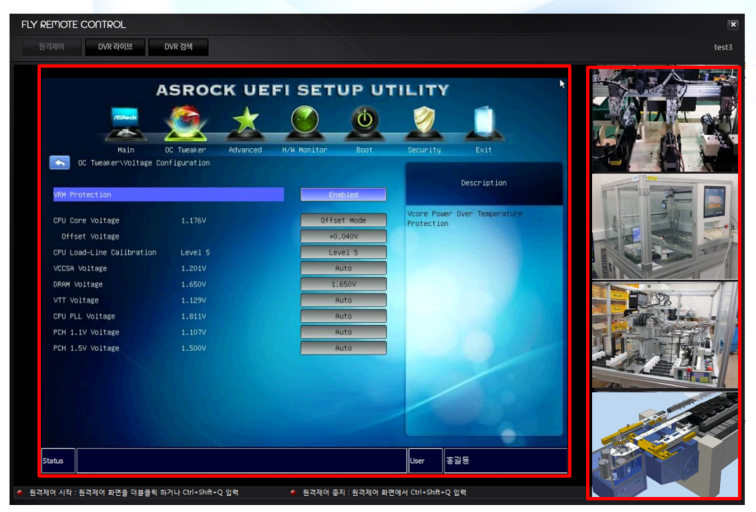Click the Status field at bottom

[x=242, y=460]
